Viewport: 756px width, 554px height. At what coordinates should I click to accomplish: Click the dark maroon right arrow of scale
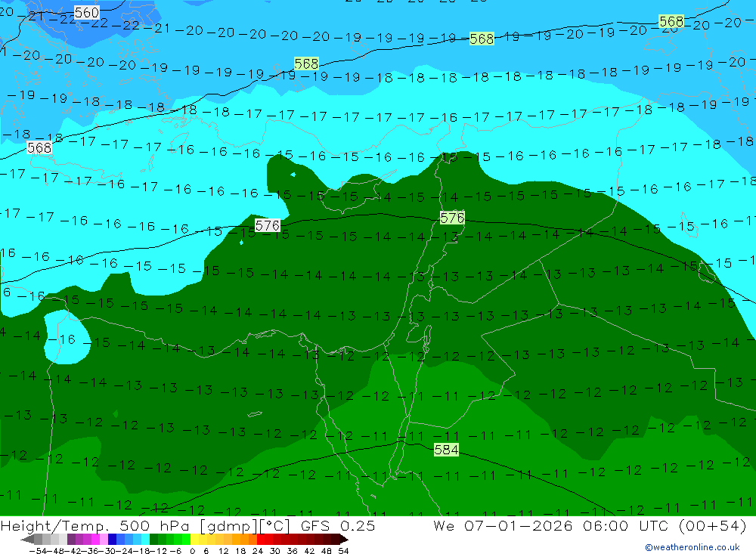click(344, 539)
